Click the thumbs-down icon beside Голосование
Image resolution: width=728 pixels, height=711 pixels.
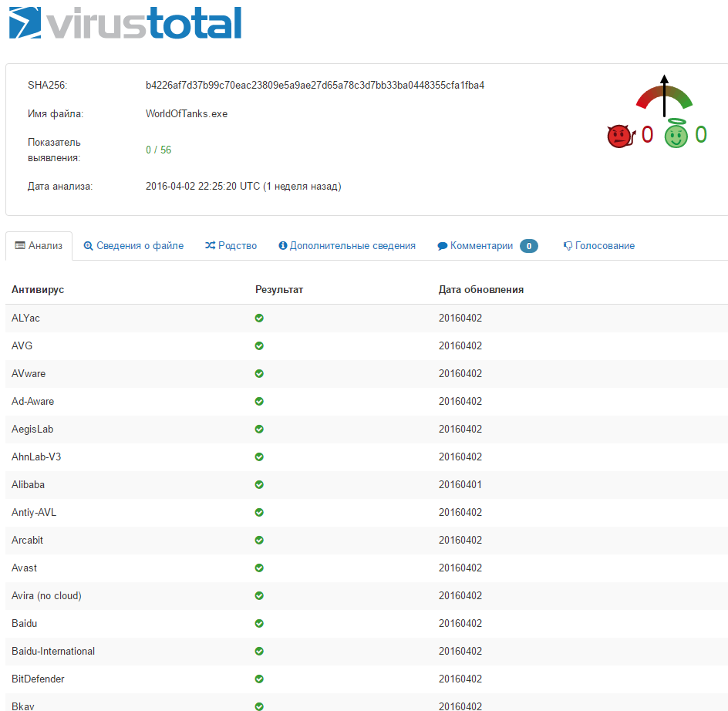coord(568,246)
